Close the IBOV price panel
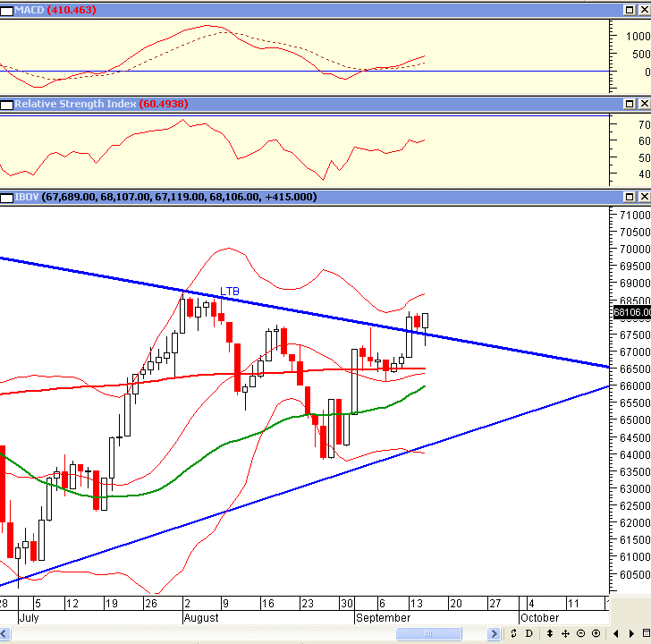This screenshot has height=644, width=651. click(645, 197)
